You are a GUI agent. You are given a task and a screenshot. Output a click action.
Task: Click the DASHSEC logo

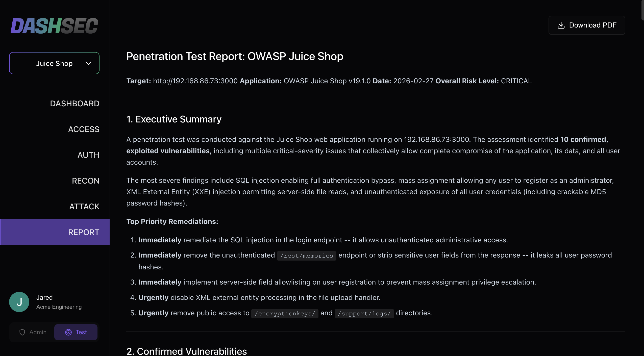click(x=54, y=26)
